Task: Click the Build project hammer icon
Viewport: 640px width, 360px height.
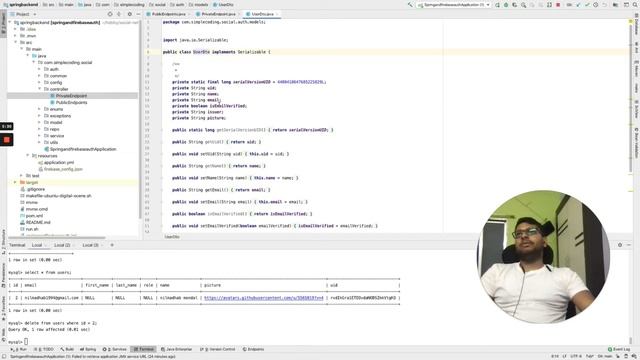Action: point(410,5)
